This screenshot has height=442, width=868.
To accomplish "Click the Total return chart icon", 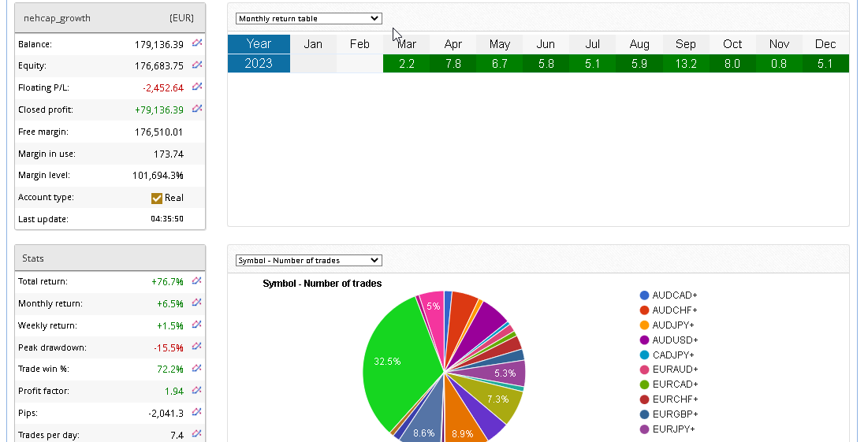I will click(197, 280).
